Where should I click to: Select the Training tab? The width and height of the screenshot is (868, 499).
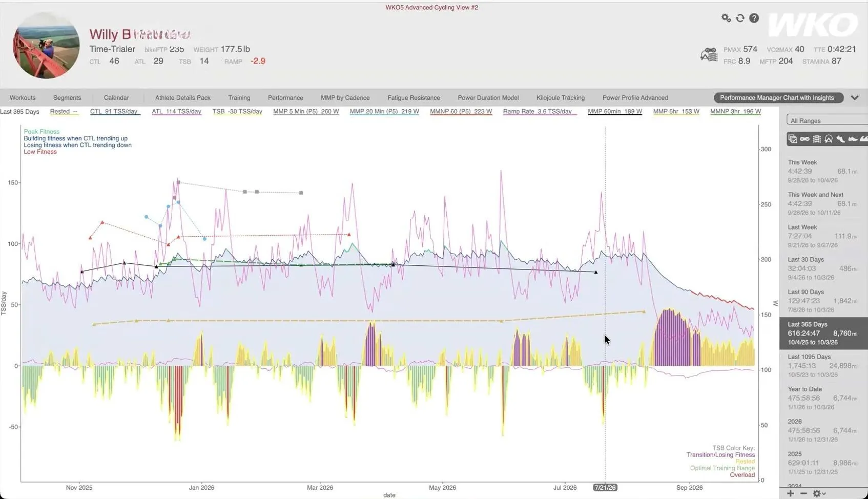(239, 98)
